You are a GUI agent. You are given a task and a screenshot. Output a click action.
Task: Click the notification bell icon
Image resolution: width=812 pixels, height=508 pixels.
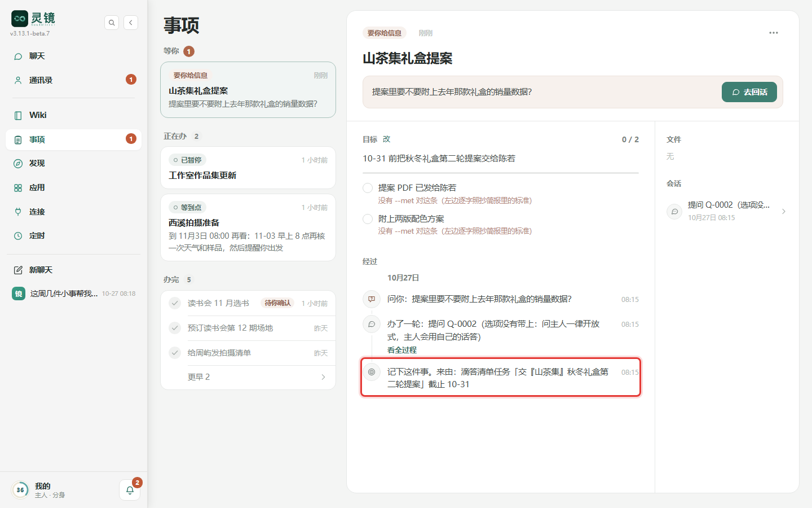point(130,490)
